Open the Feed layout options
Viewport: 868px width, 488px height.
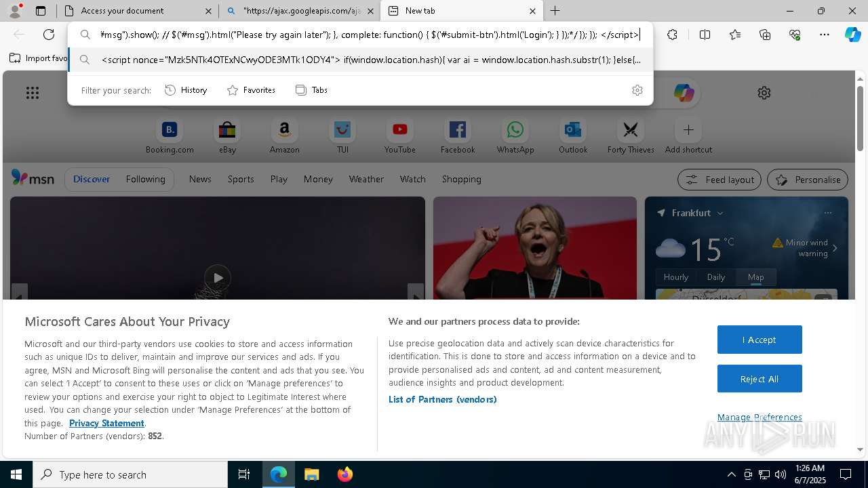(x=719, y=180)
